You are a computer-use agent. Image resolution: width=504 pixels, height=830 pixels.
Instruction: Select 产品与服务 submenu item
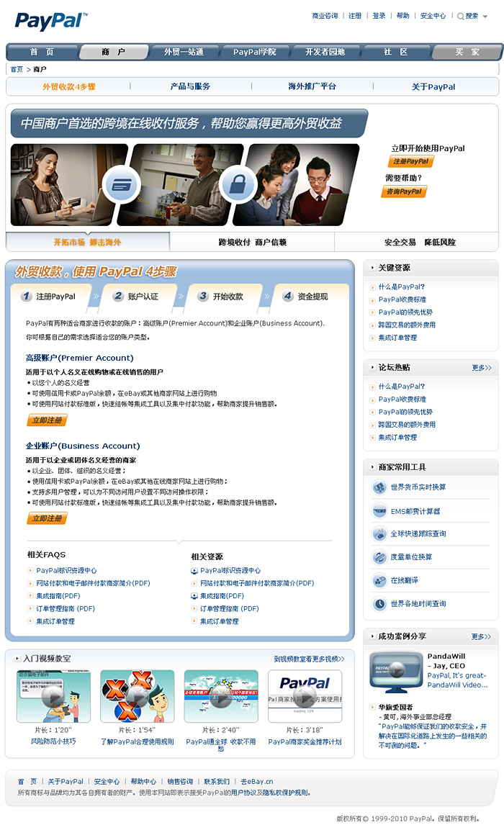pyautogui.click(x=191, y=86)
